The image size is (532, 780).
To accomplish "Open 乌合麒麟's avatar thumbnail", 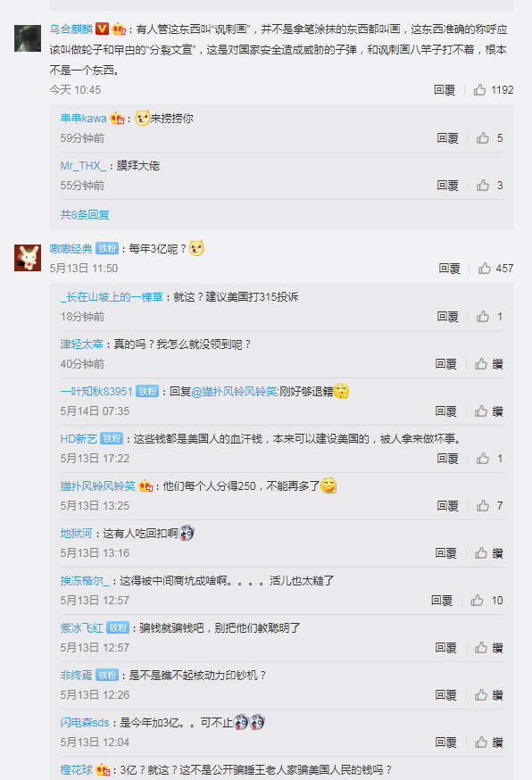I will coord(28,38).
